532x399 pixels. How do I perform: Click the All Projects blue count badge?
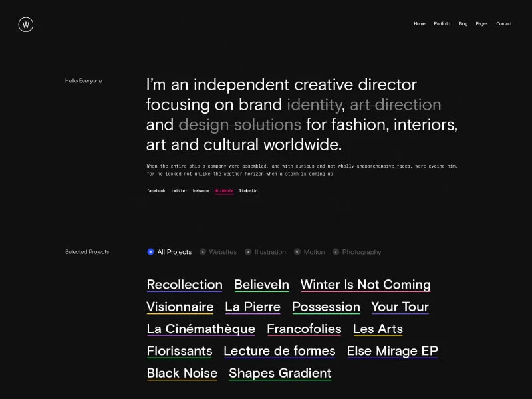(x=150, y=252)
